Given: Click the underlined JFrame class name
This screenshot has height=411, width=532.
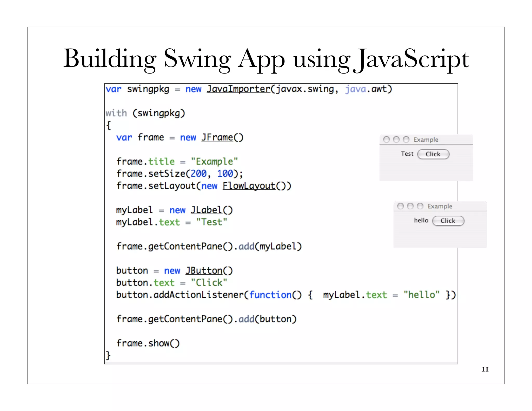Looking at the screenshot, I should coord(217,137).
